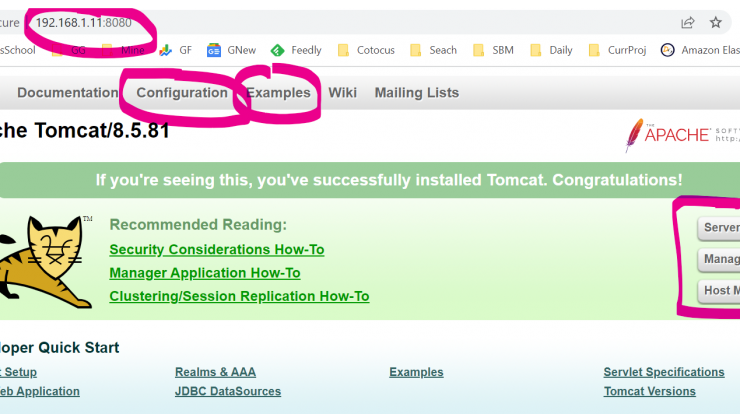Image resolution: width=740 pixels, height=414 pixels.
Task: Open the Wiki nav item
Action: click(x=343, y=93)
